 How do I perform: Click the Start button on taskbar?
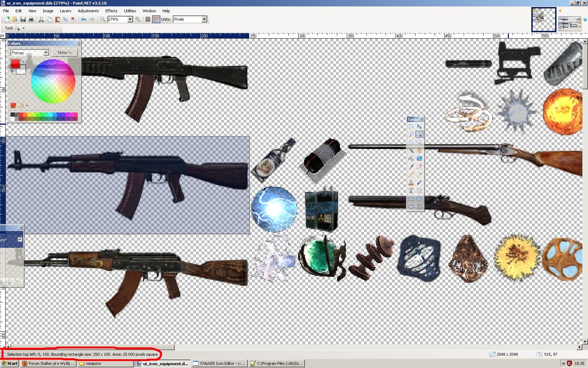click(x=10, y=363)
